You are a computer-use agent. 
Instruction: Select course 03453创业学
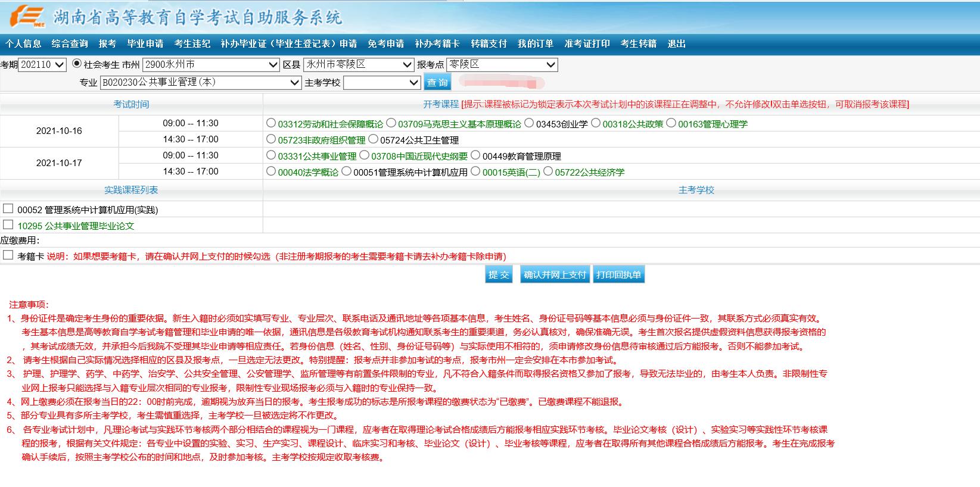click(x=529, y=123)
